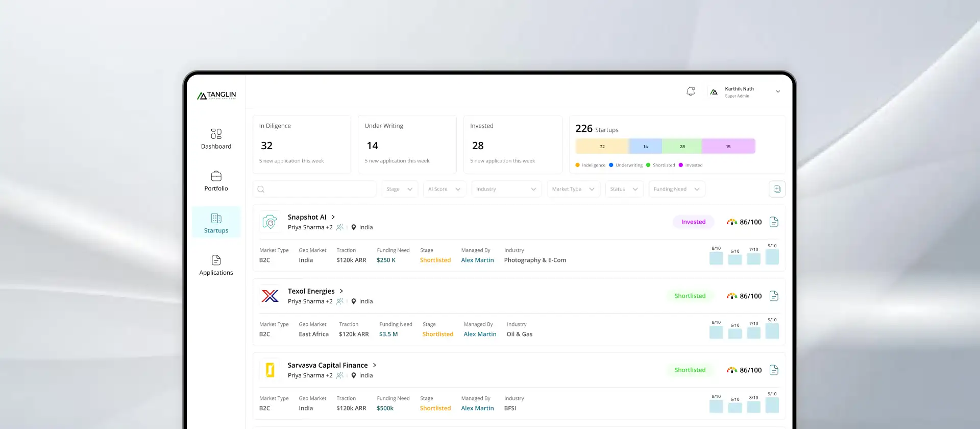Viewport: 980px width, 429px height.
Task: Open the Market Type filter dropdown
Action: 573,189
